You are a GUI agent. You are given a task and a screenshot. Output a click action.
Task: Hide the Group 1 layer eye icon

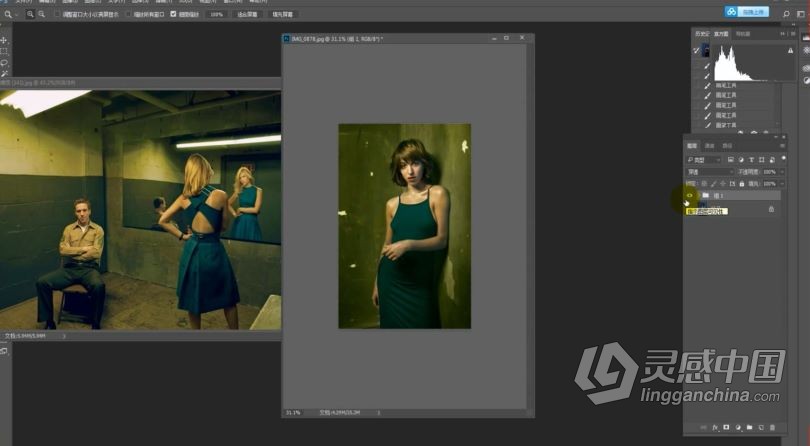click(689, 195)
